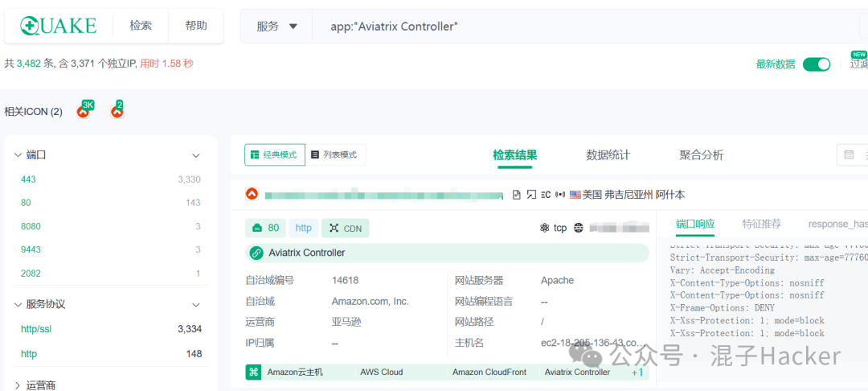Click the link icon before Aviatrix Controller
This screenshot has width=868, height=391.
(256, 253)
